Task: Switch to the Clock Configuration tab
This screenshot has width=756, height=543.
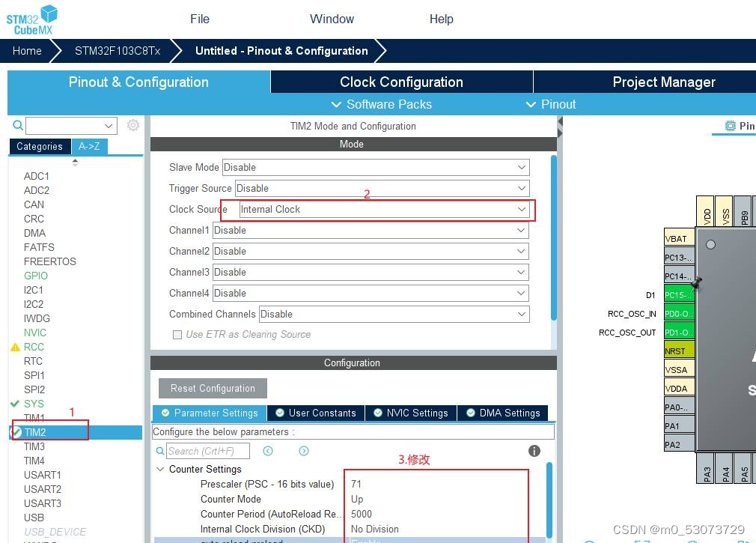Action: click(x=402, y=82)
